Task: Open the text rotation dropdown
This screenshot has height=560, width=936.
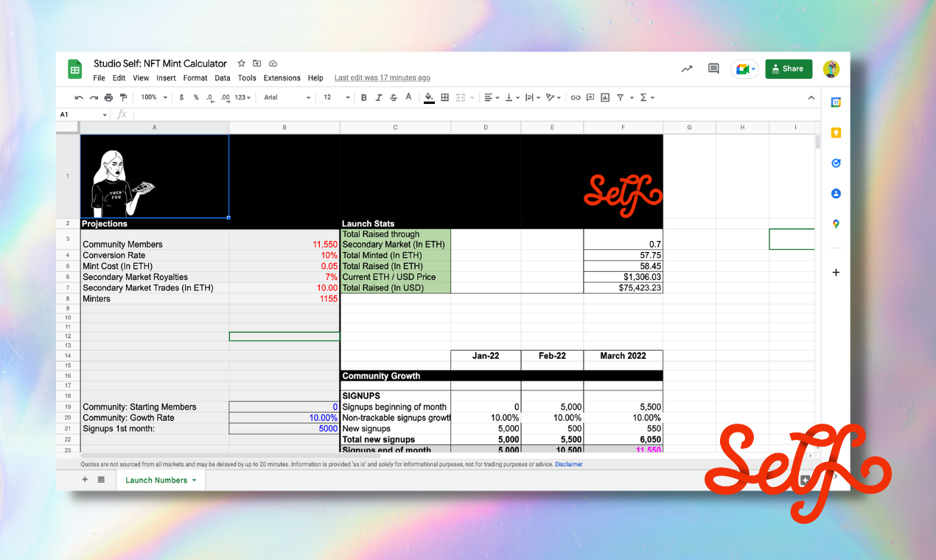Action: tap(553, 97)
